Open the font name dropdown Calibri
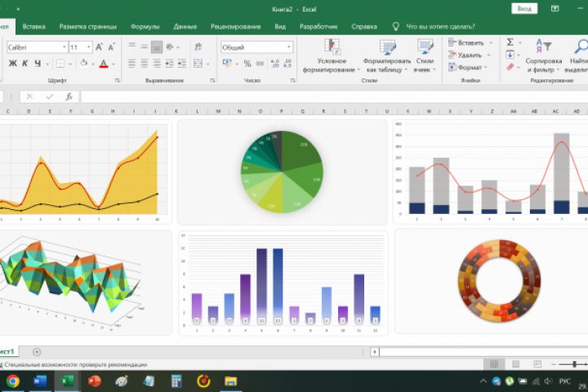The height and width of the screenshot is (392, 588). click(65, 47)
